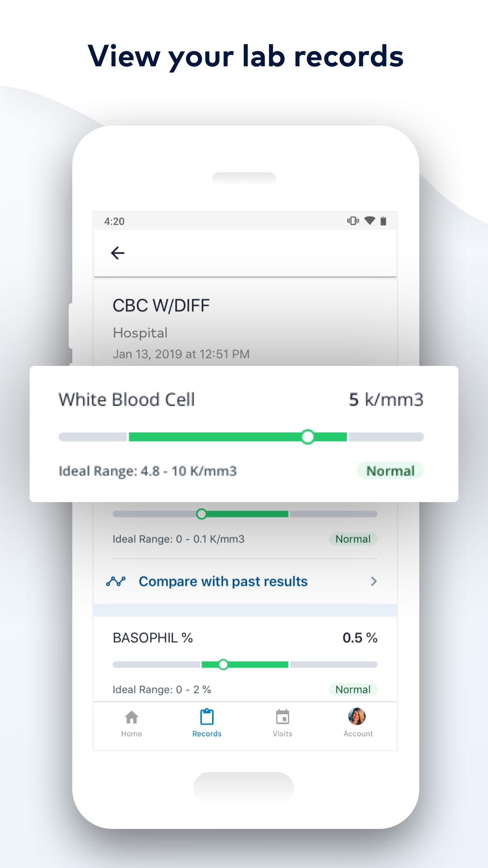
Task: Select the Records clipboard icon
Action: click(x=207, y=717)
